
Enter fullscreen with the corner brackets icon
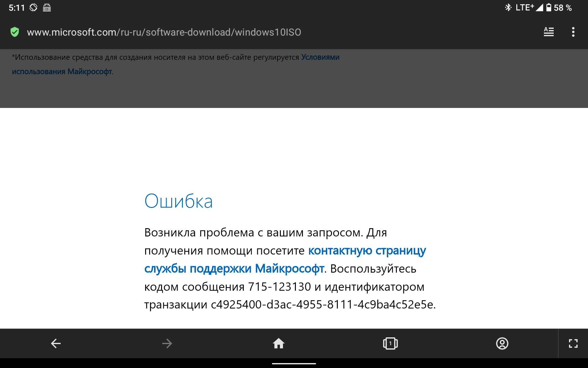tap(573, 343)
